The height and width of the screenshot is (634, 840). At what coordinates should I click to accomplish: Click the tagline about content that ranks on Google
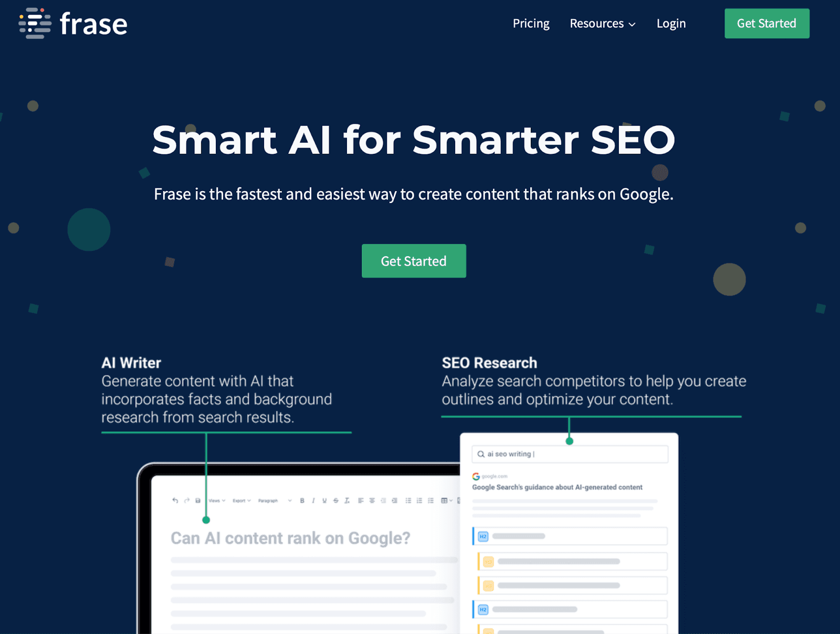[x=414, y=194]
